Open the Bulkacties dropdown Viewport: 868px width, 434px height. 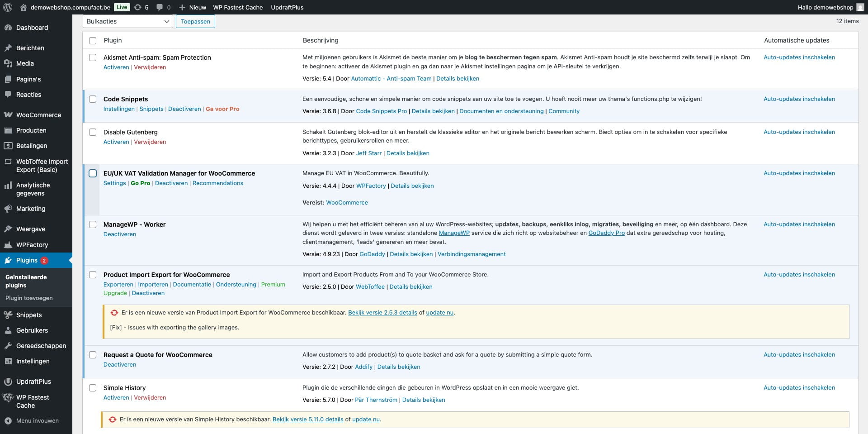click(x=128, y=21)
